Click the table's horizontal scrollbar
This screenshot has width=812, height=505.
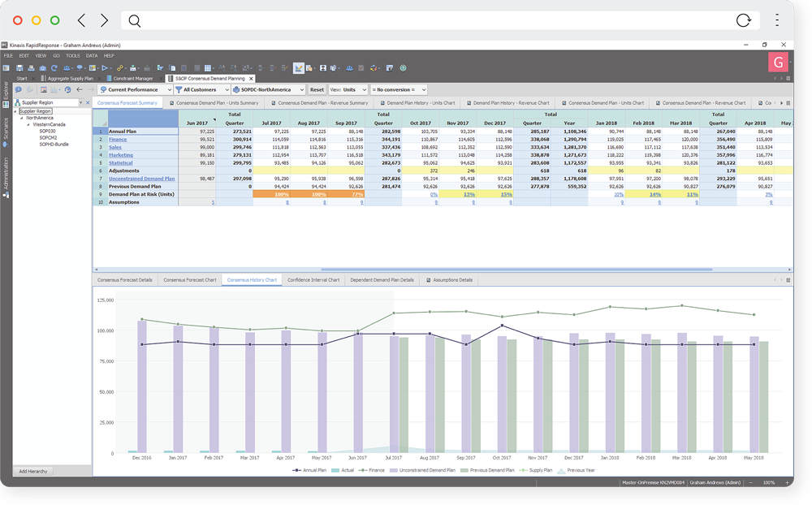coord(516,270)
